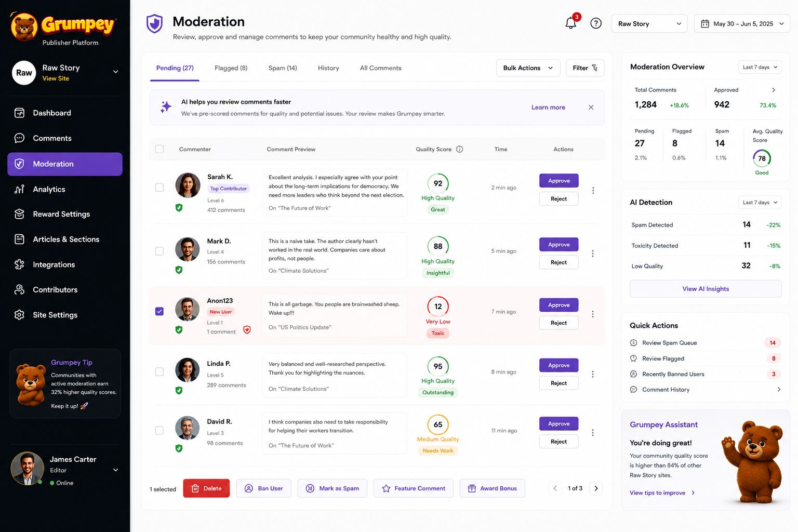
Task: Click the Contributors people icon
Action: click(20, 290)
